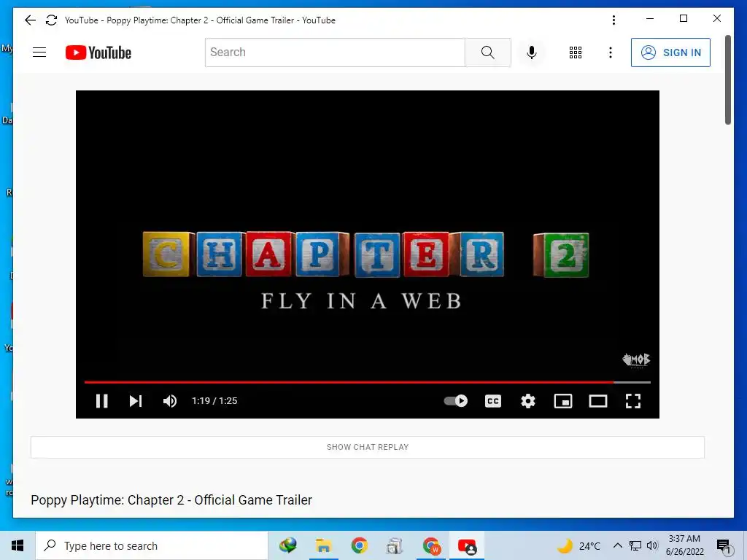
Task: Open YouTube settings three-dot menu
Action: pyautogui.click(x=611, y=52)
